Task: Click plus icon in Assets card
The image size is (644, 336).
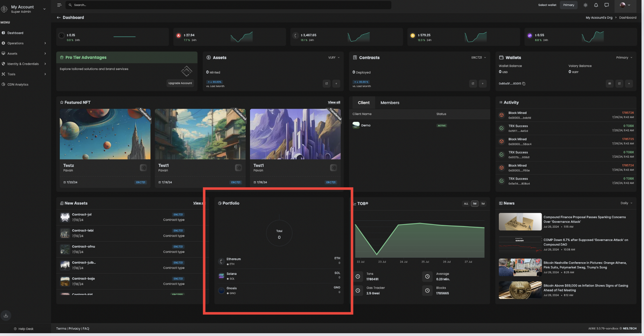Action: tap(336, 83)
